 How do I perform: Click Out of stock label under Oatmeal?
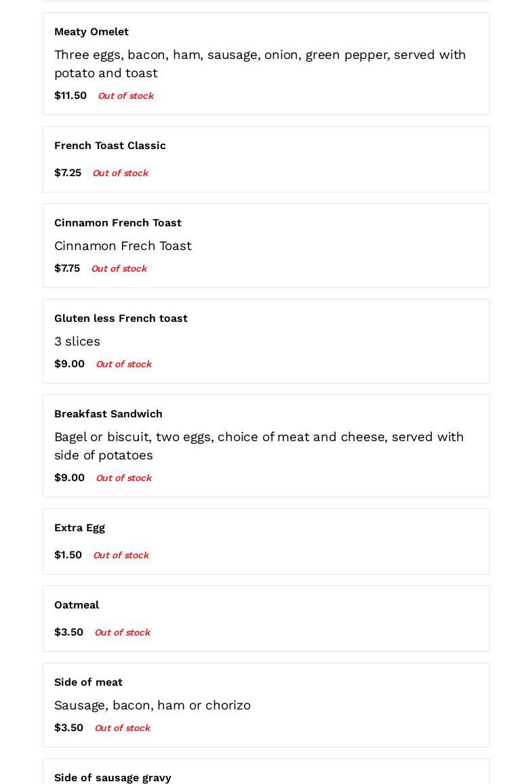click(x=122, y=633)
